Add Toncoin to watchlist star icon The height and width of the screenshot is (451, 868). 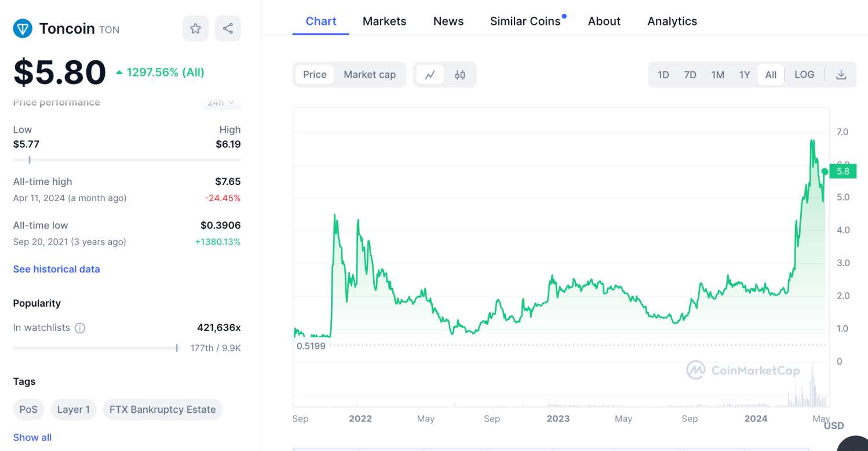tap(195, 28)
